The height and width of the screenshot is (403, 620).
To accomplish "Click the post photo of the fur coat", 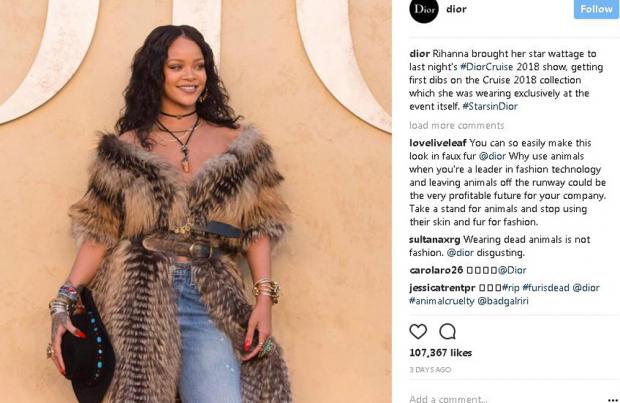I will pyautogui.click(x=196, y=202).
